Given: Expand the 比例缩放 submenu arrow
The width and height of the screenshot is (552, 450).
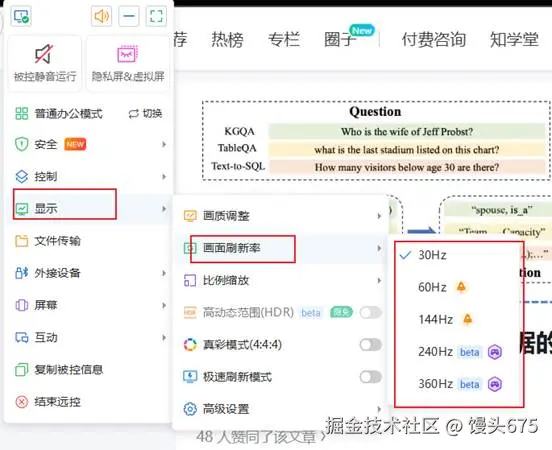Looking at the screenshot, I should (379, 281).
